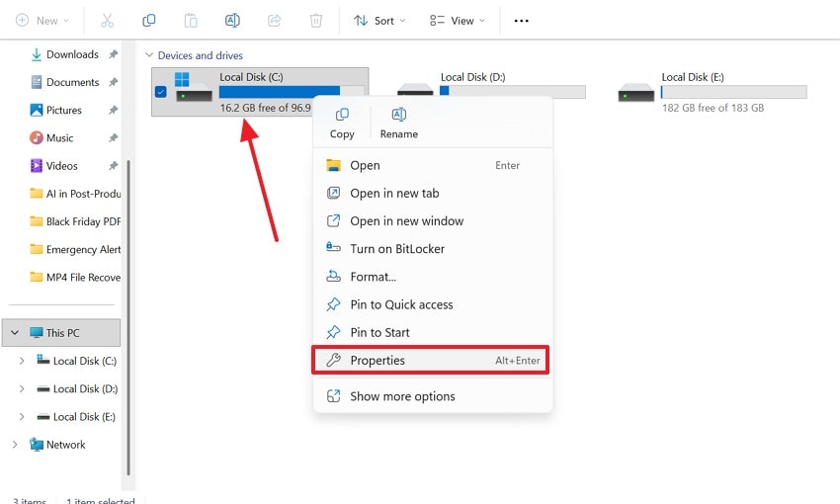Click the "182 GB free of 183 GB" text
The image size is (840, 504).
[x=714, y=108]
